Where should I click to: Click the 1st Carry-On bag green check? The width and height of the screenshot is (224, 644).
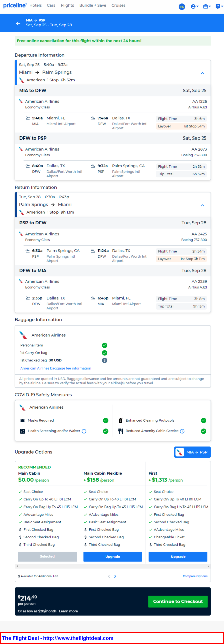pyautogui.click(x=105, y=353)
